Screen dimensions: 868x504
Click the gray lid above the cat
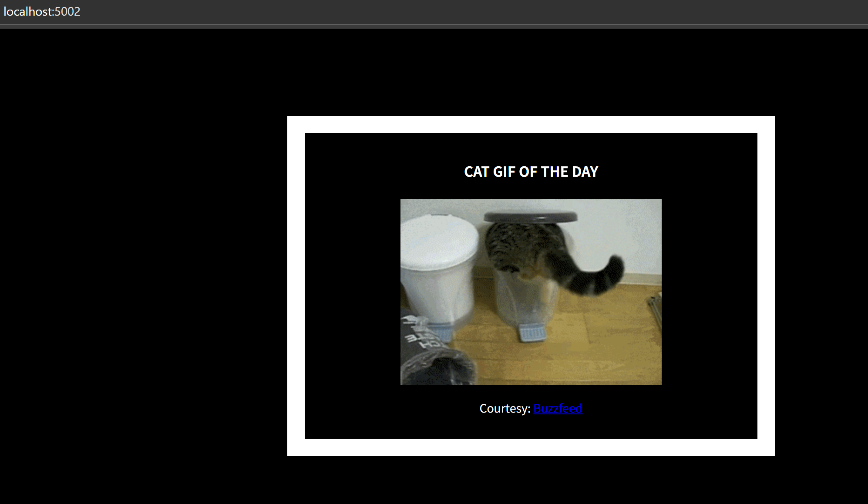(530, 217)
